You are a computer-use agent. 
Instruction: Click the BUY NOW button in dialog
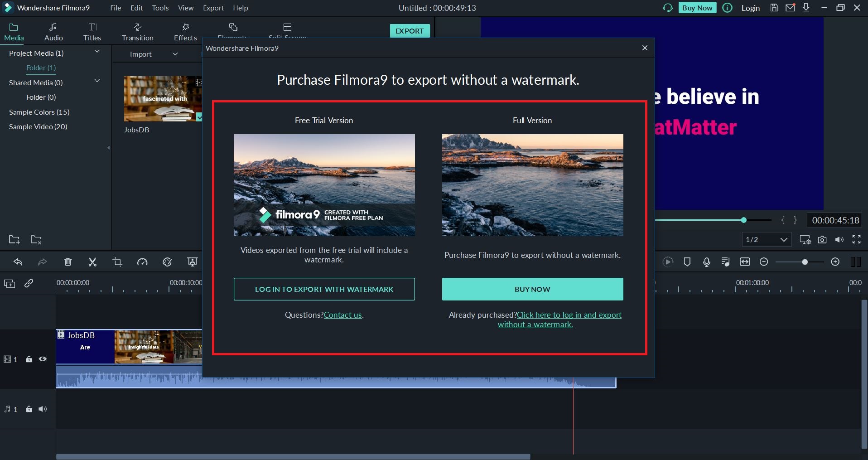[x=532, y=289]
